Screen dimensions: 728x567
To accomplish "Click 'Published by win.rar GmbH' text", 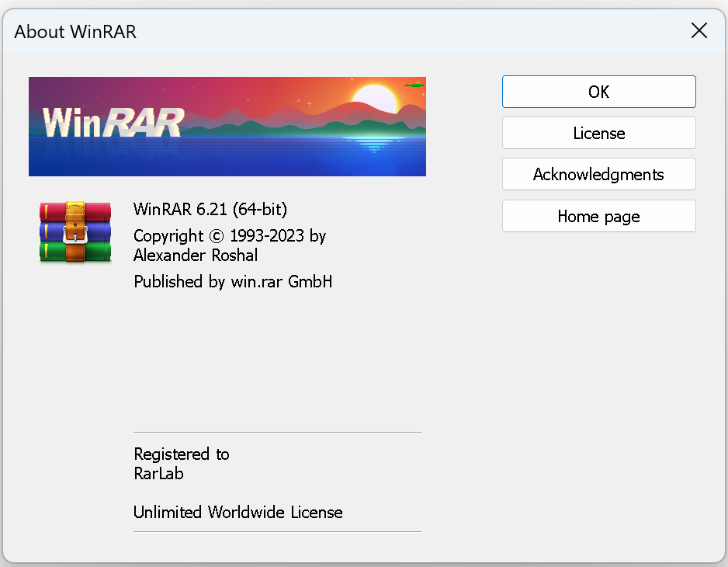I will coord(233,282).
